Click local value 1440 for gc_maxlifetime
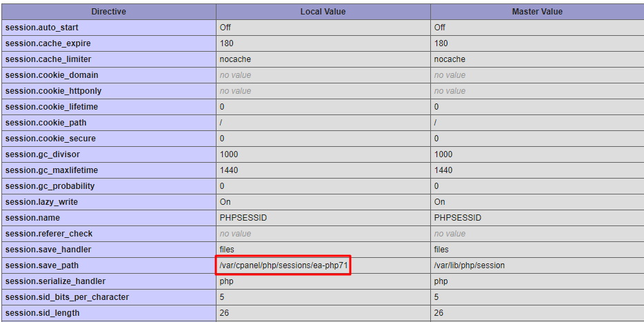Viewport: 644px width, 322px height. click(x=229, y=170)
